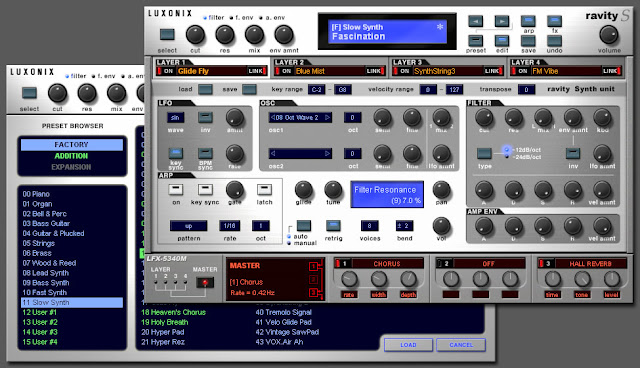Toggle the ARP on switch
This screenshot has height=368, width=640.
pyautogui.click(x=176, y=190)
